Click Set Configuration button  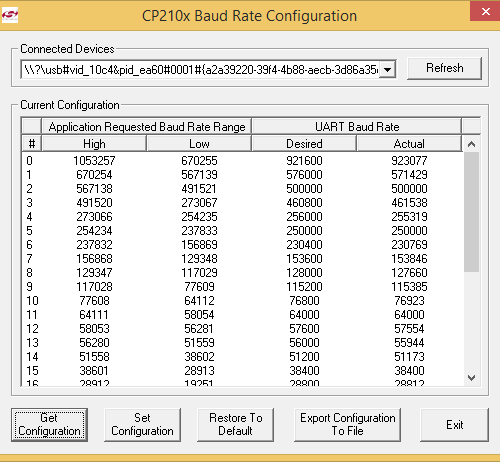tap(142, 425)
